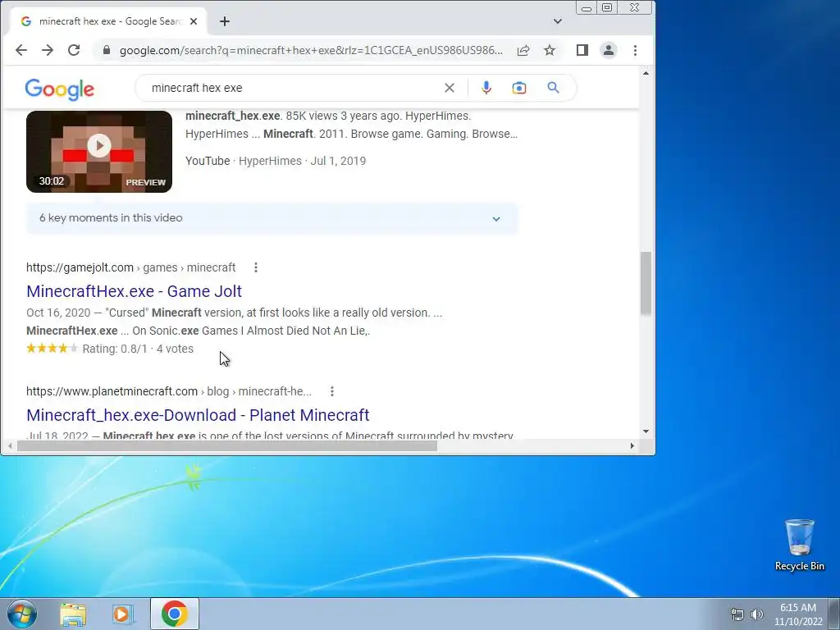Viewport: 840px width, 630px height.
Task: Click the volume speaker tray icon
Action: coord(756,614)
